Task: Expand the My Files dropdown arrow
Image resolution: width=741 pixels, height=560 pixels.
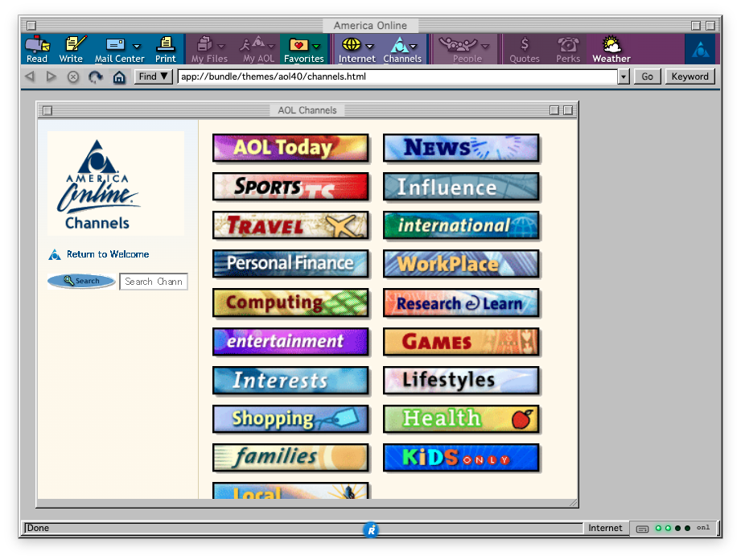Action: (x=221, y=47)
